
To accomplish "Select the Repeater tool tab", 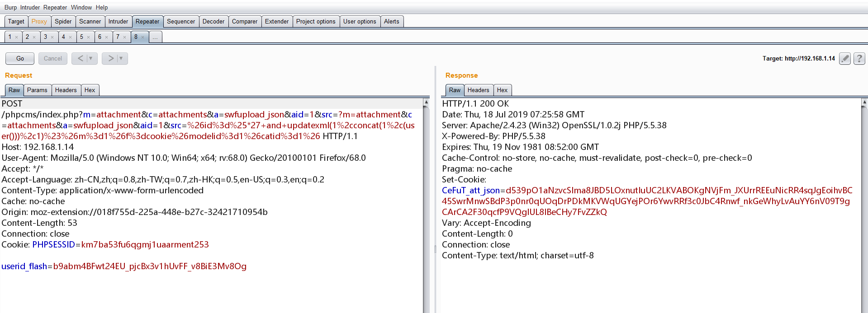I will [x=147, y=21].
